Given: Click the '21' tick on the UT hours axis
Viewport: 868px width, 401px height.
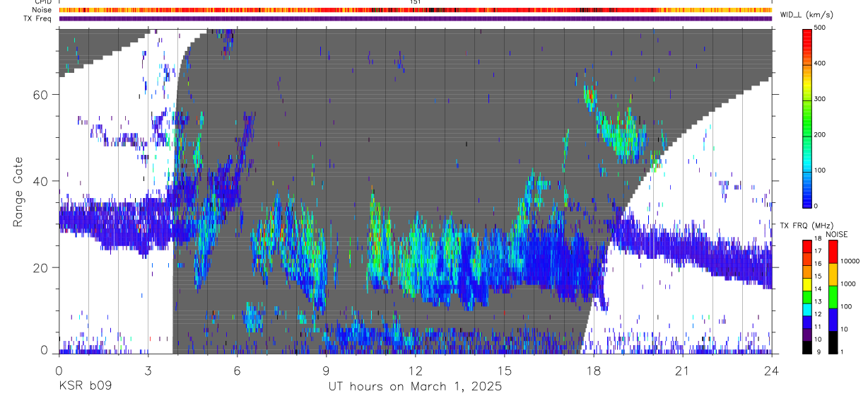Looking at the screenshot, I should pyautogui.click(x=682, y=370).
